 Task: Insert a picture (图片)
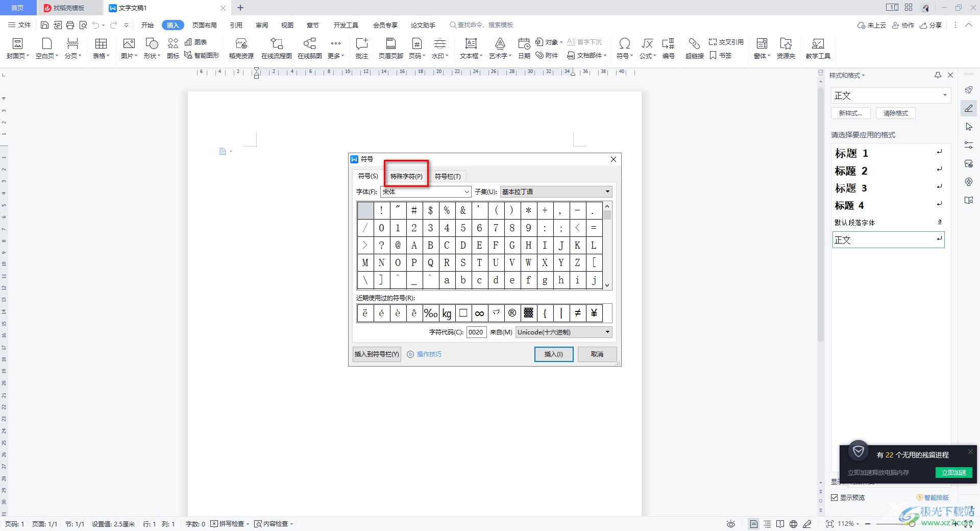pos(129,49)
